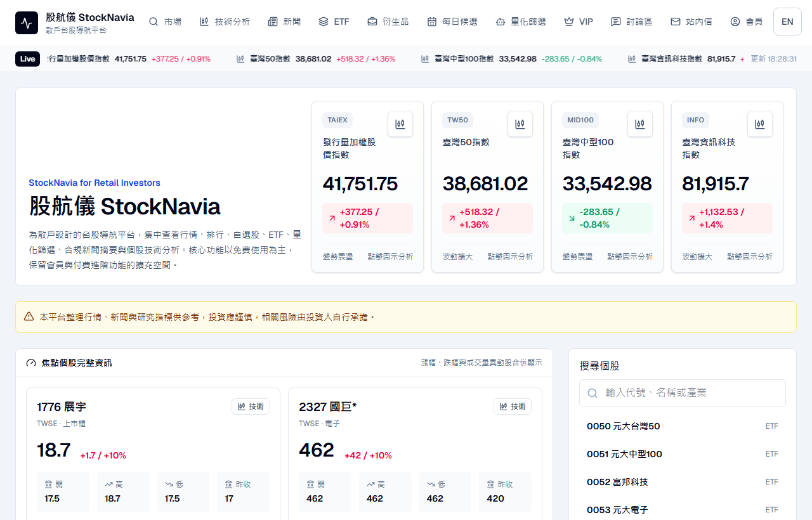Open 技術 analysis for 2327 國巨*

pos(513,406)
